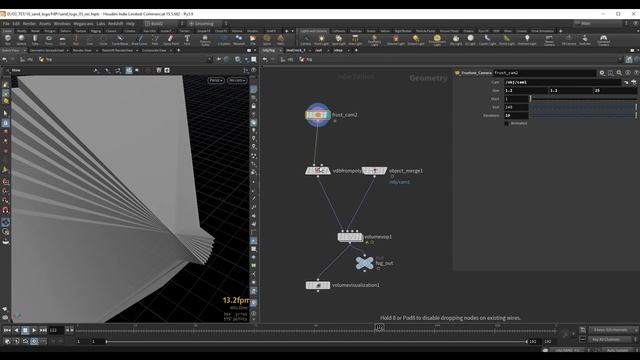Open the Help menu
This screenshot has height=360, width=640.
coord(130,24)
